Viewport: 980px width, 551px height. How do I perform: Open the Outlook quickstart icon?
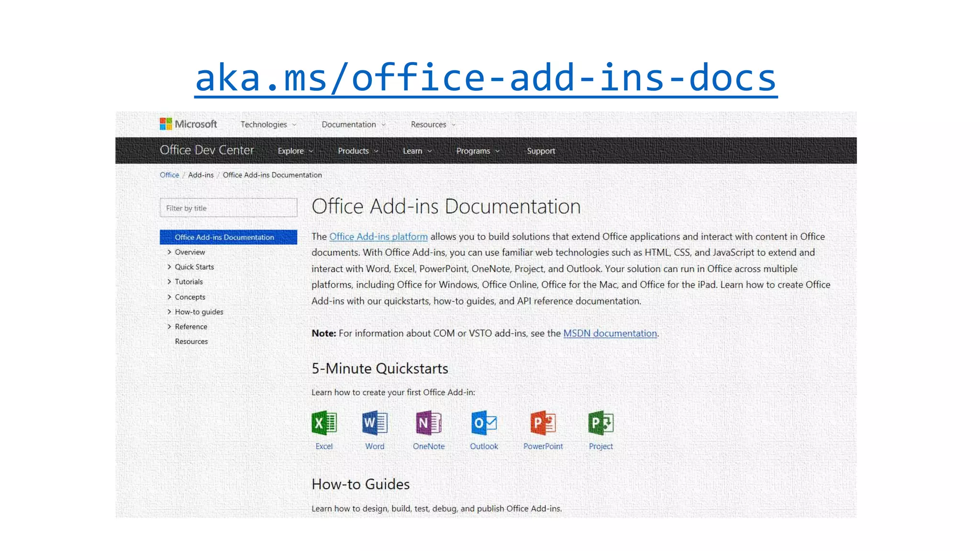pyautogui.click(x=484, y=423)
